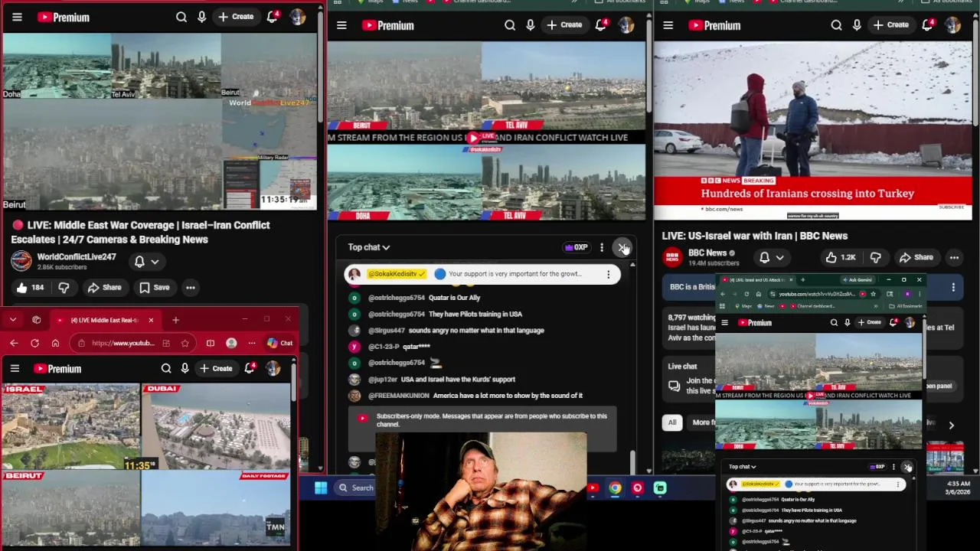Like the BBC News video (1.2K)
The height and width of the screenshot is (551, 980).
coord(840,258)
